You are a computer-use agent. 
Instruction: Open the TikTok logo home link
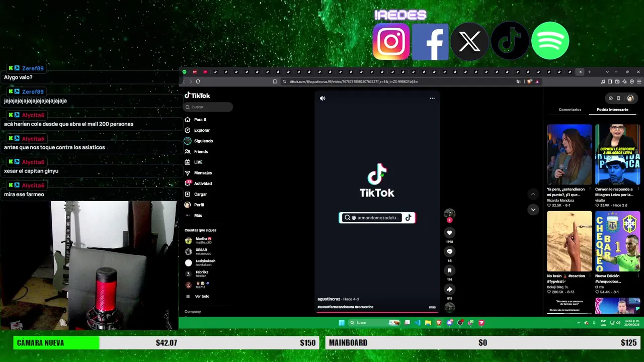point(197,96)
